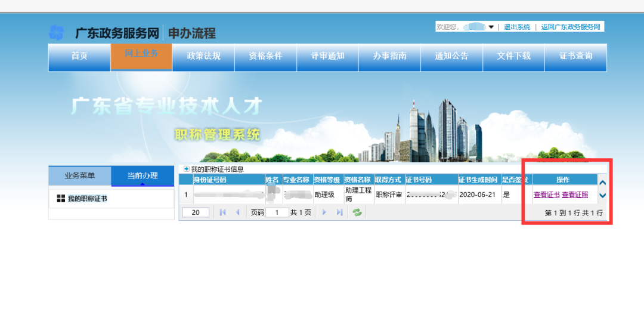
Task: Jump to last page icon
Action: 339,212
